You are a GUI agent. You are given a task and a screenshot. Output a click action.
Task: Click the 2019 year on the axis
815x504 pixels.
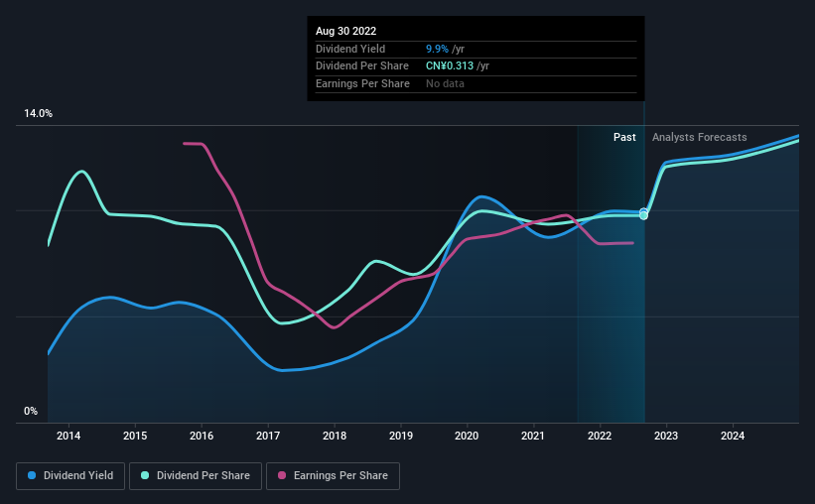point(401,436)
